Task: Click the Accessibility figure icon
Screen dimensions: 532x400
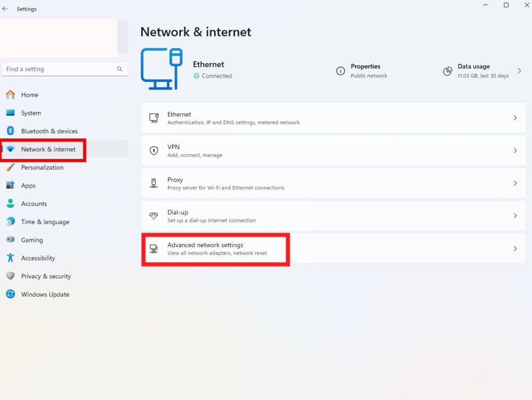Action: [10, 258]
